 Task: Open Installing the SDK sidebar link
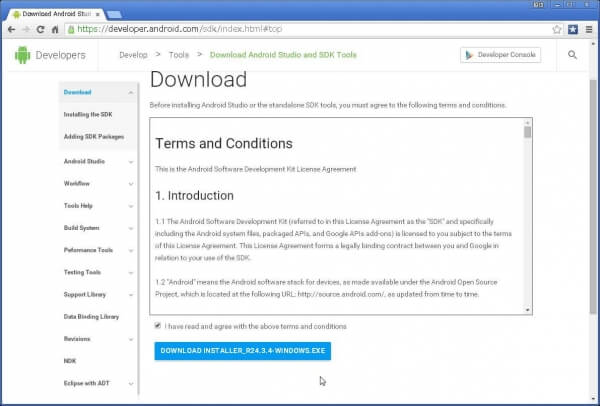click(x=88, y=114)
